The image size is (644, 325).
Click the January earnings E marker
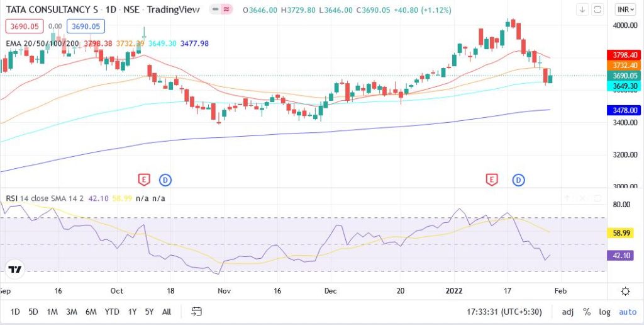tap(492, 180)
